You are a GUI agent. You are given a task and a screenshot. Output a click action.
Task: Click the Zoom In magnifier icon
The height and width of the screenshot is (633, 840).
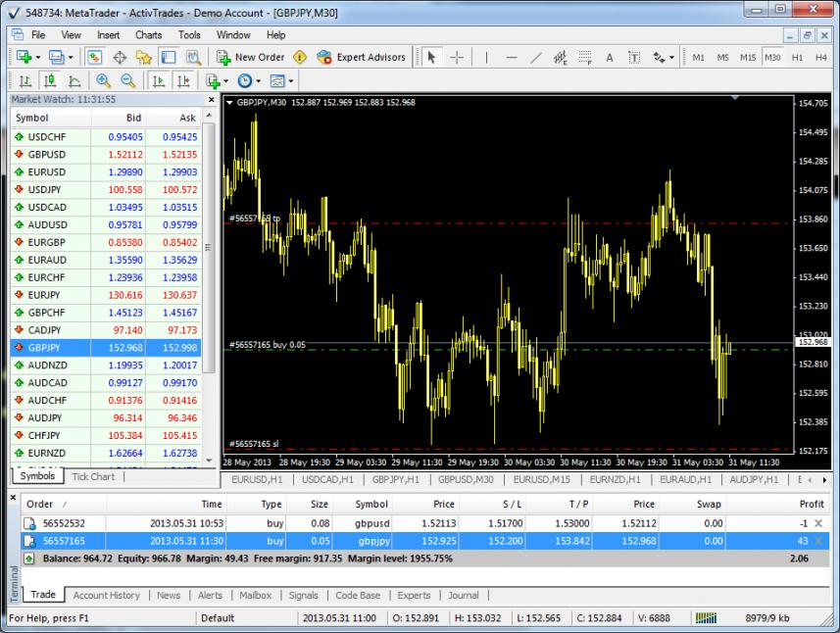click(103, 81)
